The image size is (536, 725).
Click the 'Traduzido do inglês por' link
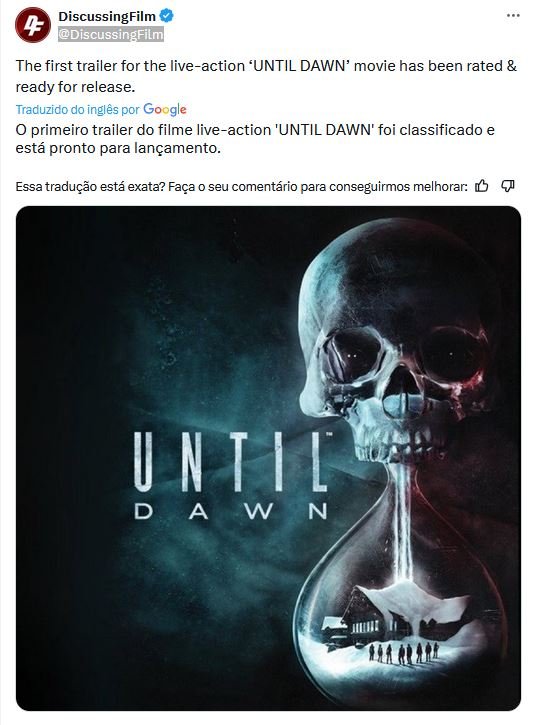(x=77, y=110)
